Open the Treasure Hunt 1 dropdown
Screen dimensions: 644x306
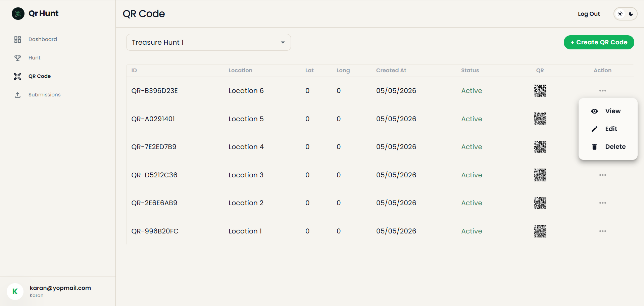(208, 42)
